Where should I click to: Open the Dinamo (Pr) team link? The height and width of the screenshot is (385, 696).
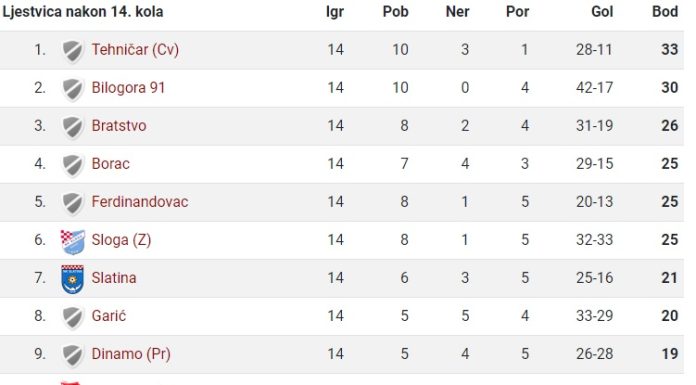pos(131,354)
